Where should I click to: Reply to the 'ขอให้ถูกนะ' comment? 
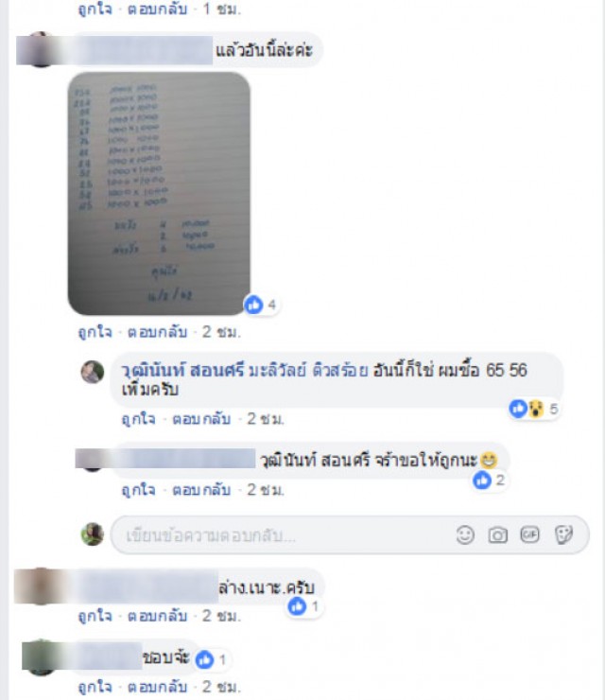(x=201, y=490)
